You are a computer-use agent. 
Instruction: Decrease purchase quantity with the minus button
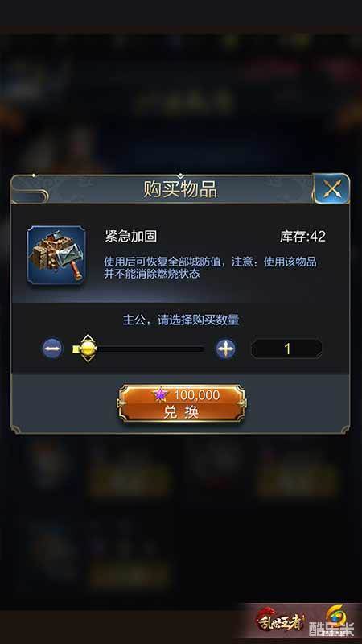tap(52, 349)
